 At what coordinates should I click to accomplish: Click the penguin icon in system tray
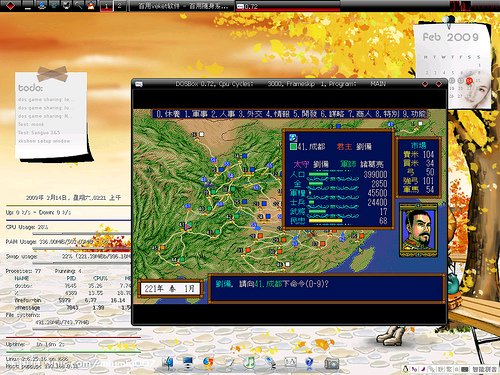(406, 369)
